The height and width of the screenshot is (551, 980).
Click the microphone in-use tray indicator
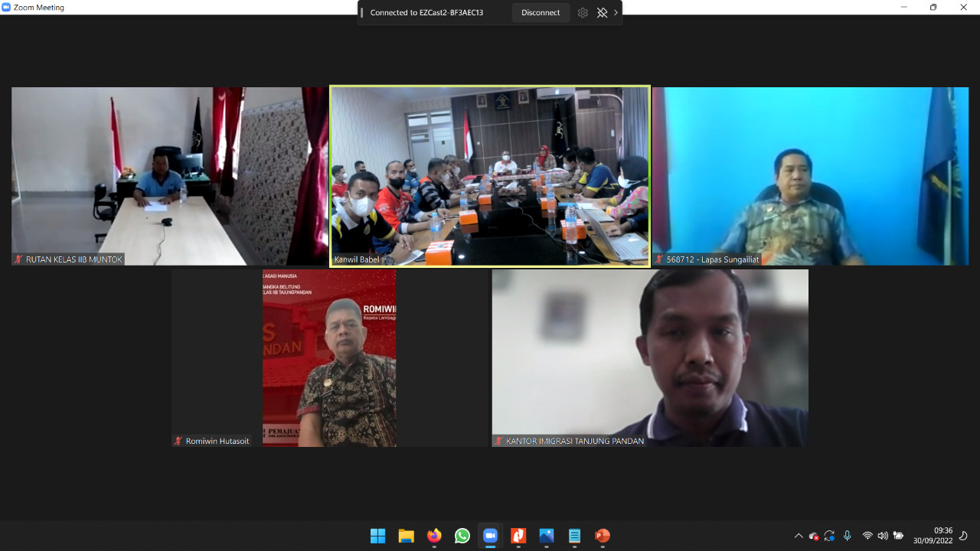click(x=847, y=536)
